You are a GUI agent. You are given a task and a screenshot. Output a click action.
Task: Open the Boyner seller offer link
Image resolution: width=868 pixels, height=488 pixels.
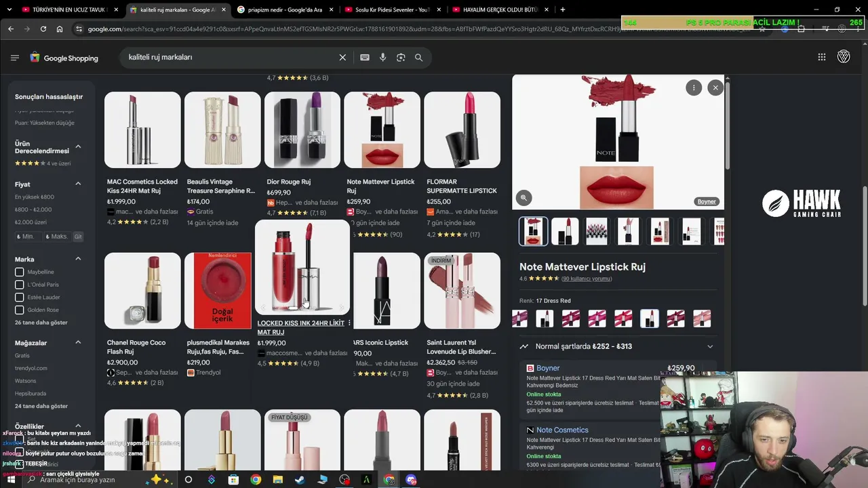point(548,368)
